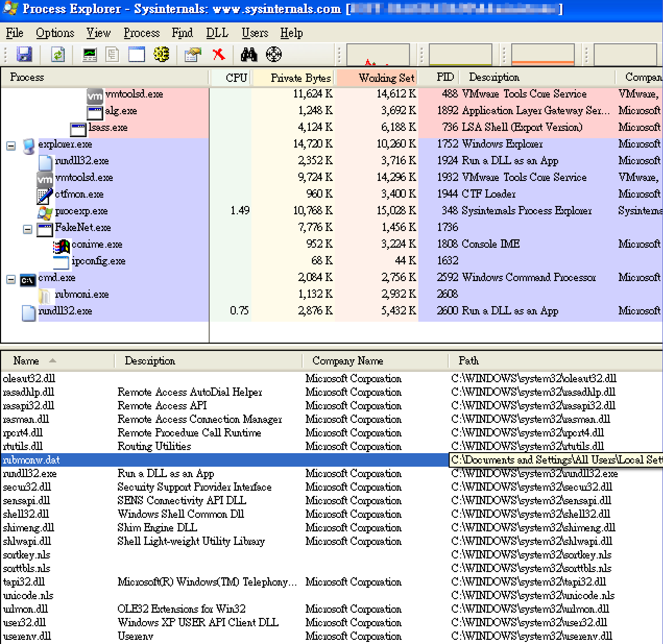Open System Information graph icon
Image resolution: width=663 pixels, height=644 pixels.
click(x=89, y=54)
